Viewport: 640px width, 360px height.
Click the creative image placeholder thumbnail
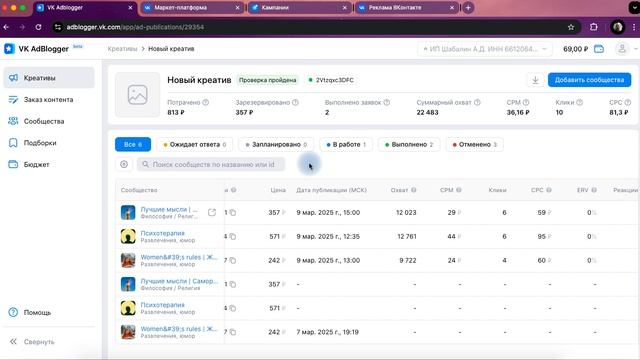[137, 95]
